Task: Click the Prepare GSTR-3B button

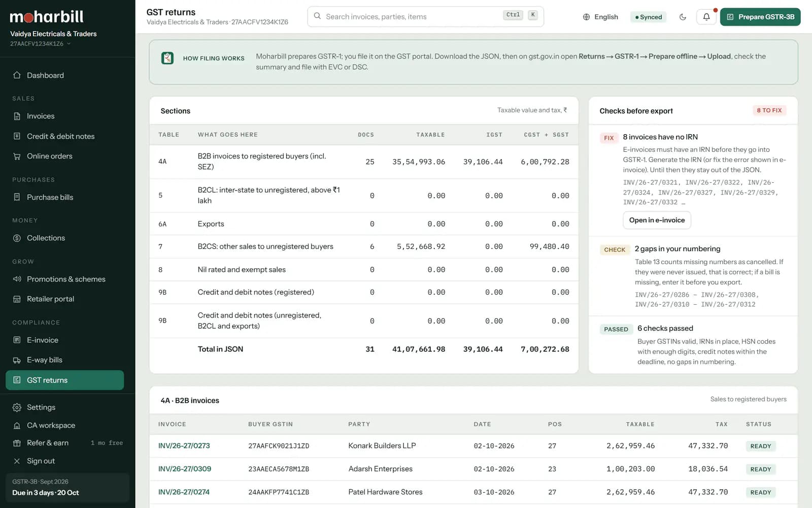Action: pyautogui.click(x=760, y=17)
